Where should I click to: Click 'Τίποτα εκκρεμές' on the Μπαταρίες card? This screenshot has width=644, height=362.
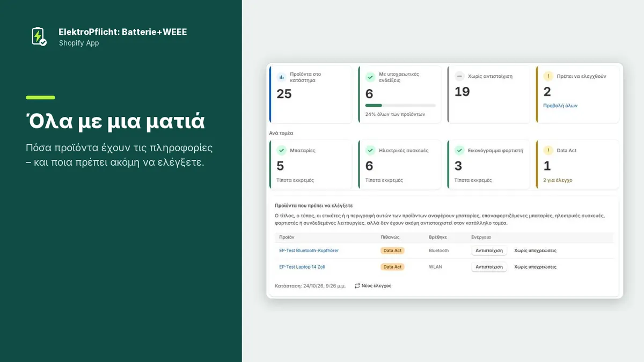pos(295,180)
